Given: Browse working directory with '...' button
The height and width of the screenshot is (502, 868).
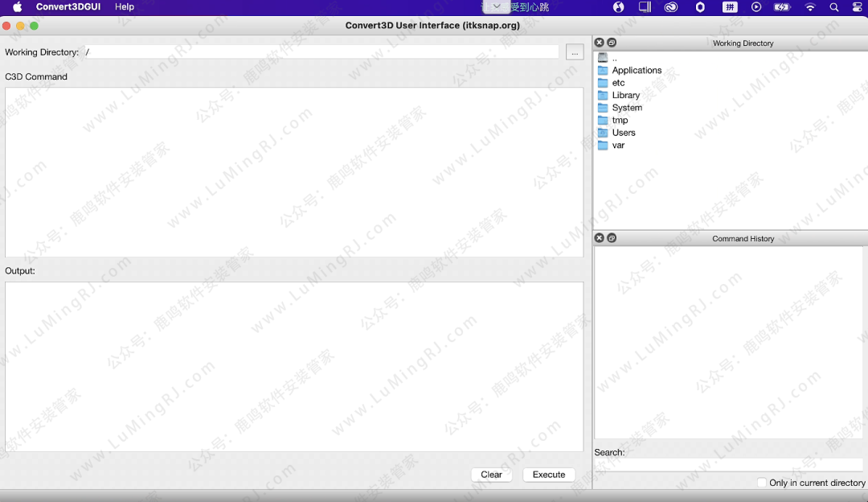Looking at the screenshot, I should [575, 52].
